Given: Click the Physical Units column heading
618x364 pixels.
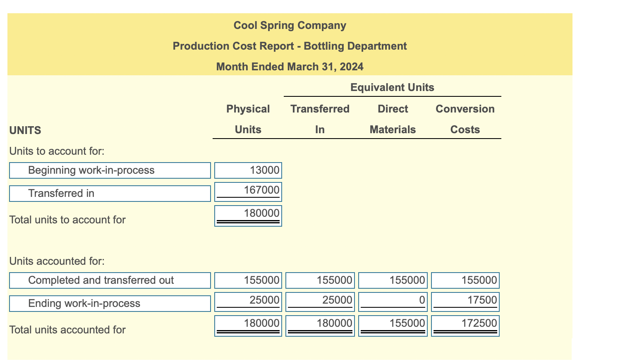Looking at the screenshot, I should point(248,119).
